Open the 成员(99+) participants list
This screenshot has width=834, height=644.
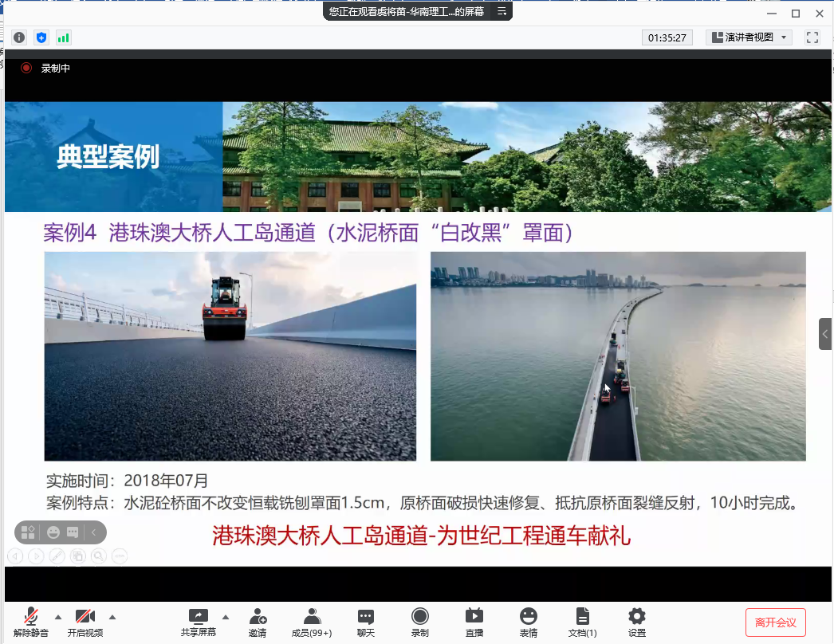click(x=312, y=622)
